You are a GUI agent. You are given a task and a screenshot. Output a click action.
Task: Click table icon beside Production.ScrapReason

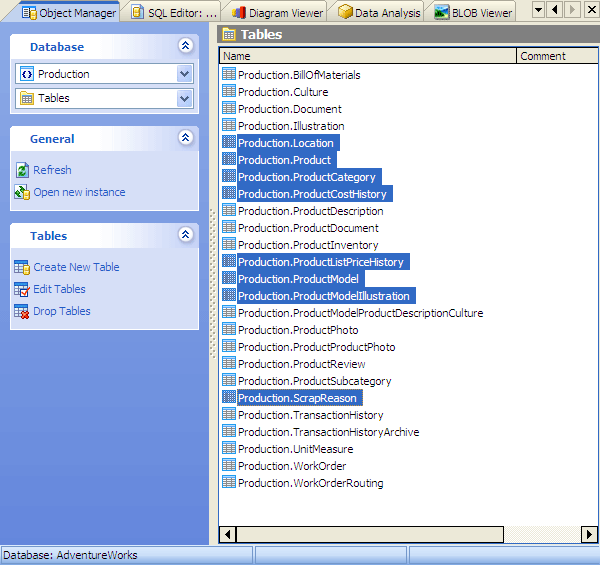[x=229, y=397]
